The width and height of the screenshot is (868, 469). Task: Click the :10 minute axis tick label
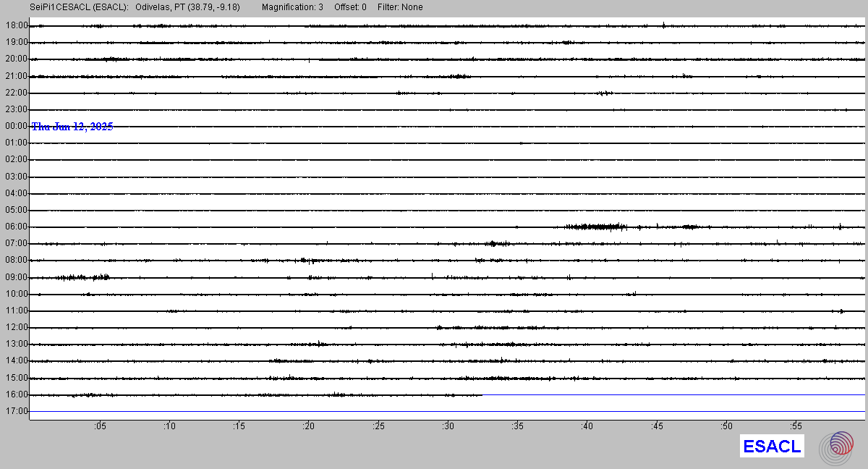[169, 426]
